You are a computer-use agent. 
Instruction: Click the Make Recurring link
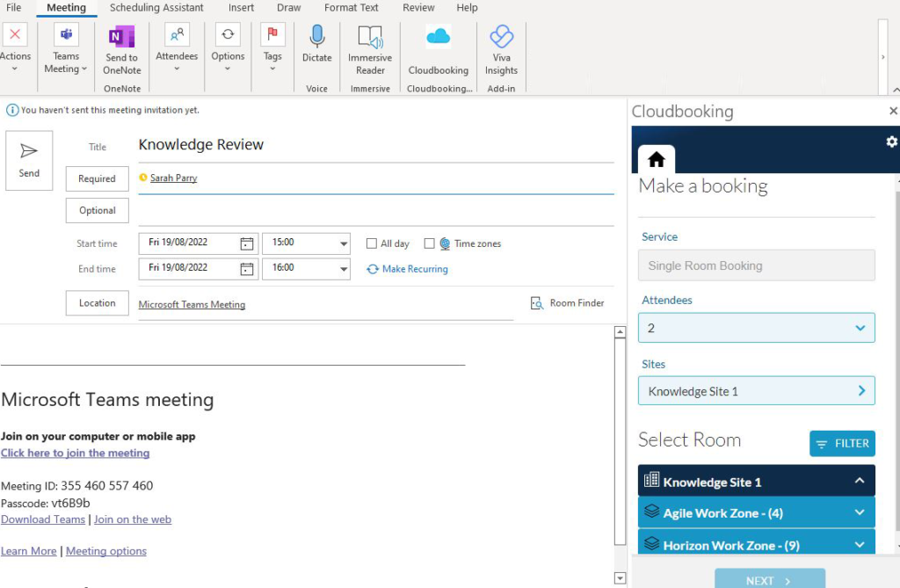[415, 269]
